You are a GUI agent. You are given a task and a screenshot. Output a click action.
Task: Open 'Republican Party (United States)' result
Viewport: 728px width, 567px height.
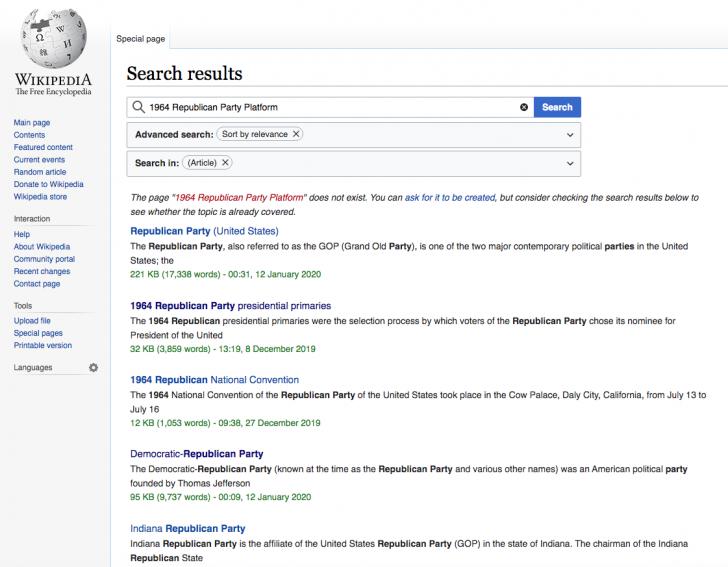(204, 231)
